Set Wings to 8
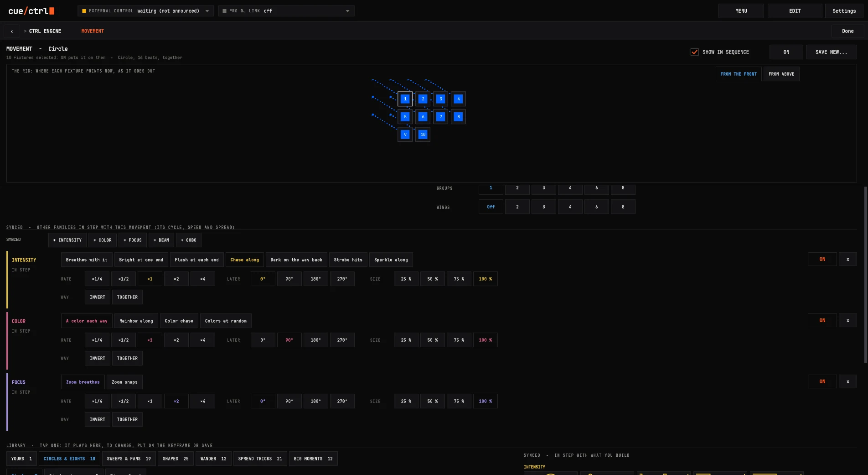 (x=623, y=207)
